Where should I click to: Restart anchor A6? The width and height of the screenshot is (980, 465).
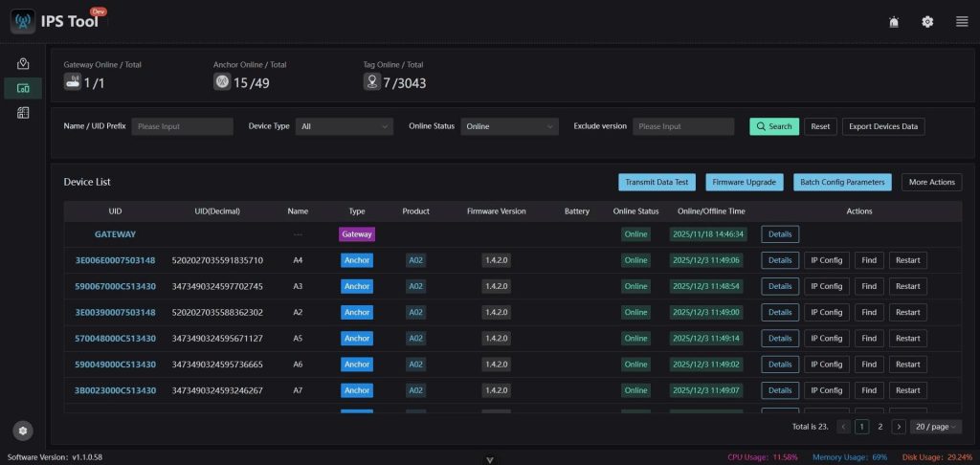(x=907, y=365)
